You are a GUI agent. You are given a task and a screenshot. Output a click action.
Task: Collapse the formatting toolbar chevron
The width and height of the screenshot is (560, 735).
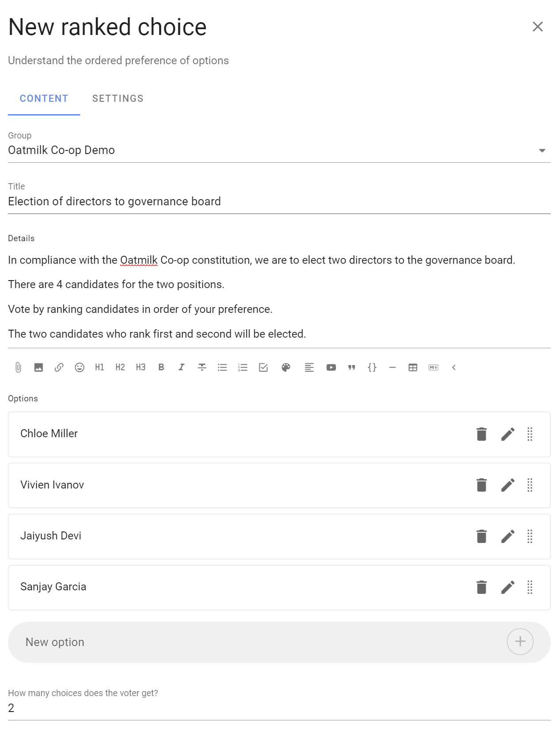pyautogui.click(x=453, y=367)
